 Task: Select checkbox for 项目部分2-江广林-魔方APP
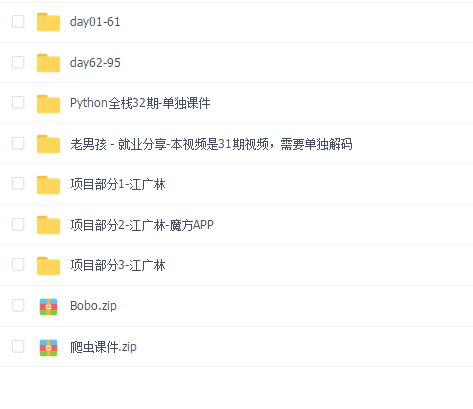(18, 224)
